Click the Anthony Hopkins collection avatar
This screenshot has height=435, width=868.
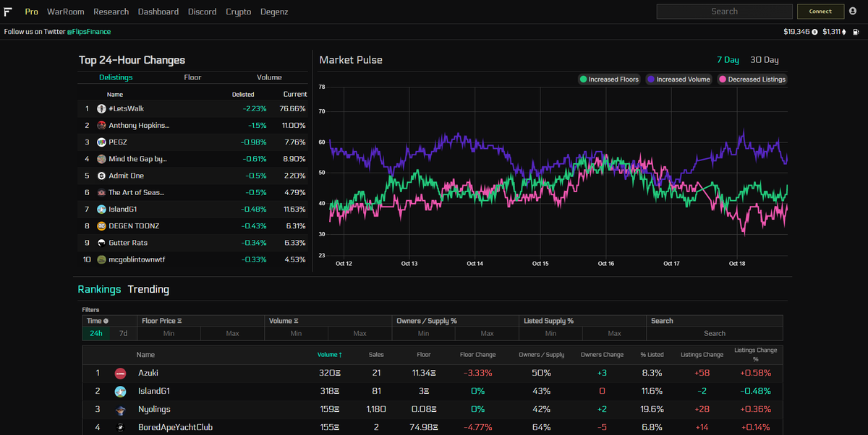click(102, 125)
